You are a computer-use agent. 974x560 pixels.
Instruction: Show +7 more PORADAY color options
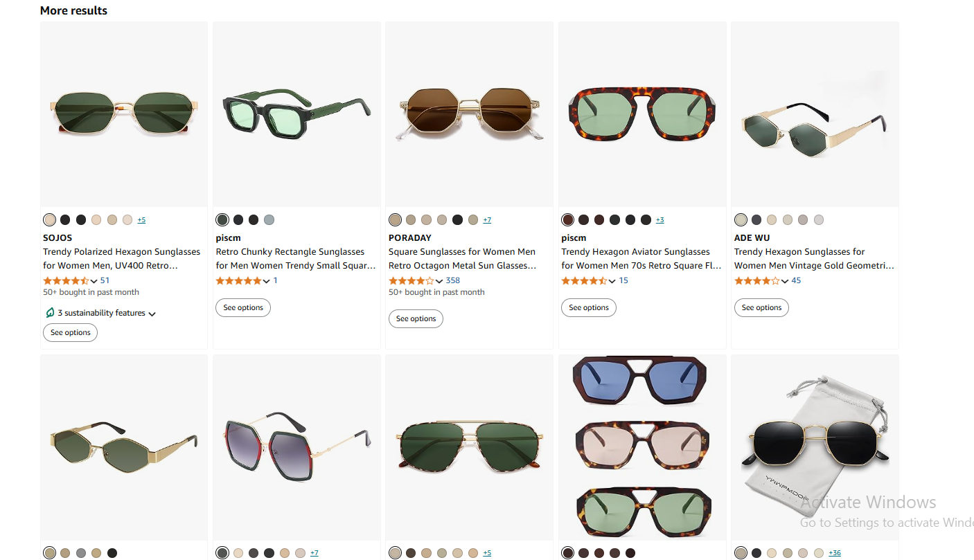coord(487,220)
